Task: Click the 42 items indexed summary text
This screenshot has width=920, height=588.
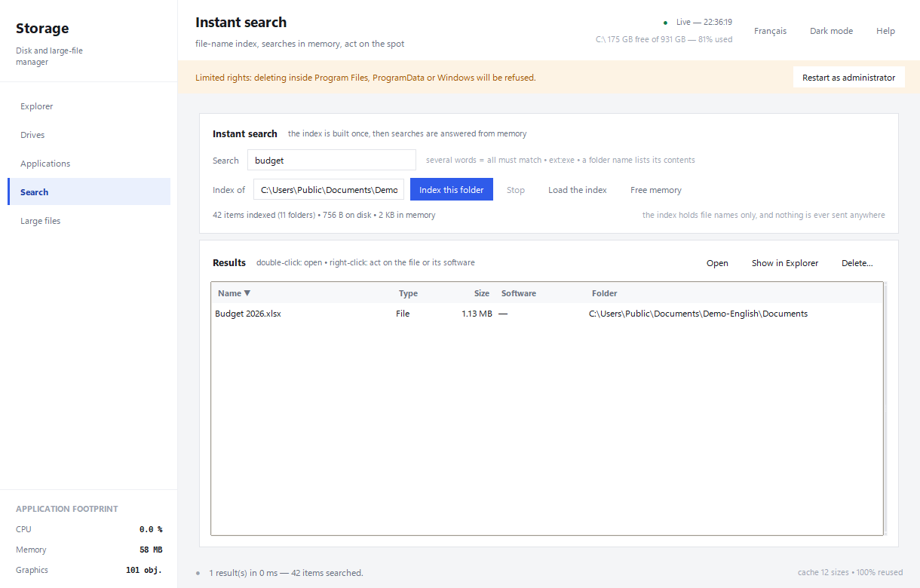Action: click(x=324, y=215)
